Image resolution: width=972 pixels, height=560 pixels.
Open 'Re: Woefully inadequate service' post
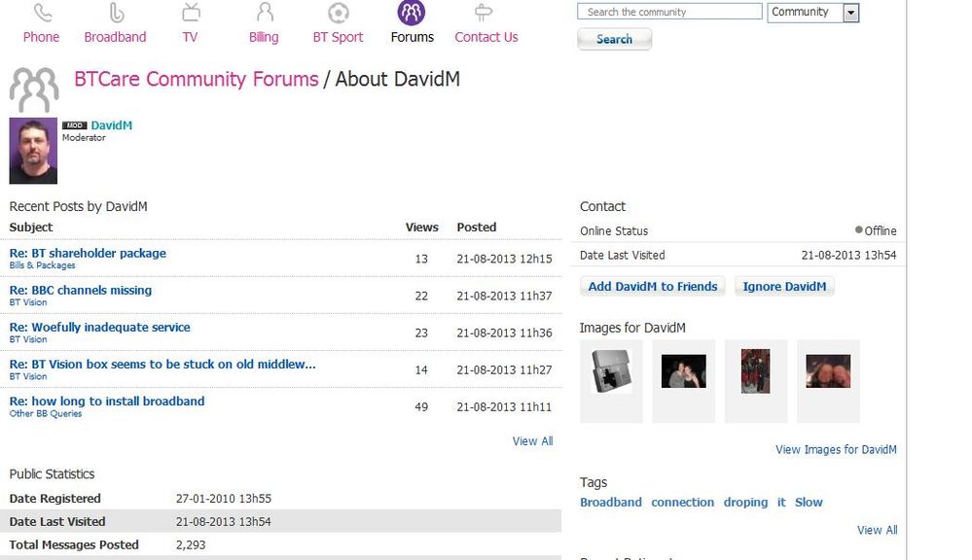click(100, 327)
